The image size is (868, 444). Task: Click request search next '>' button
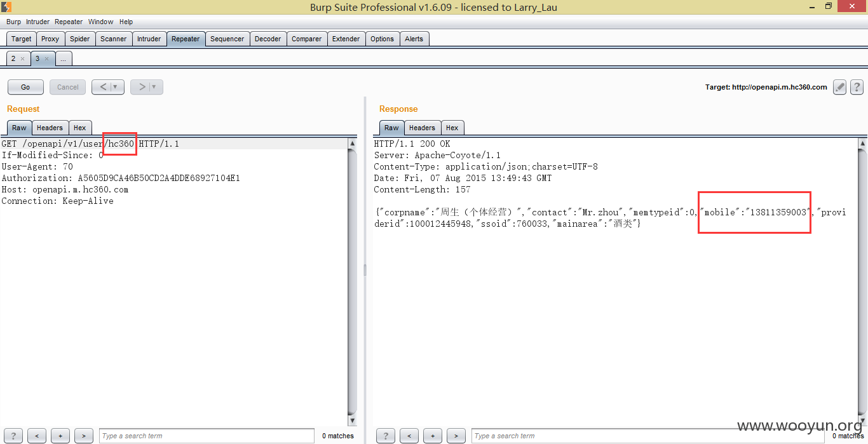pyautogui.click(x=84, y=436)
